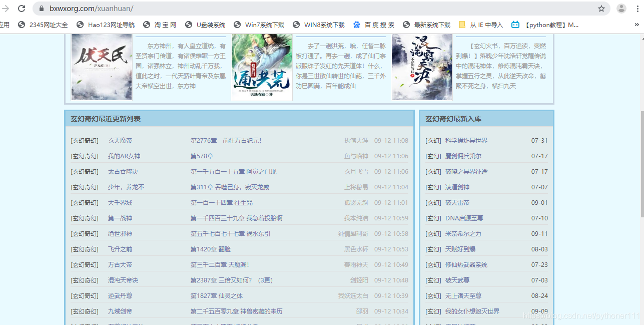Open new entry 我的女仆想毁灭世界
Screen dimensions: 644x325
[x=472, y=311]
